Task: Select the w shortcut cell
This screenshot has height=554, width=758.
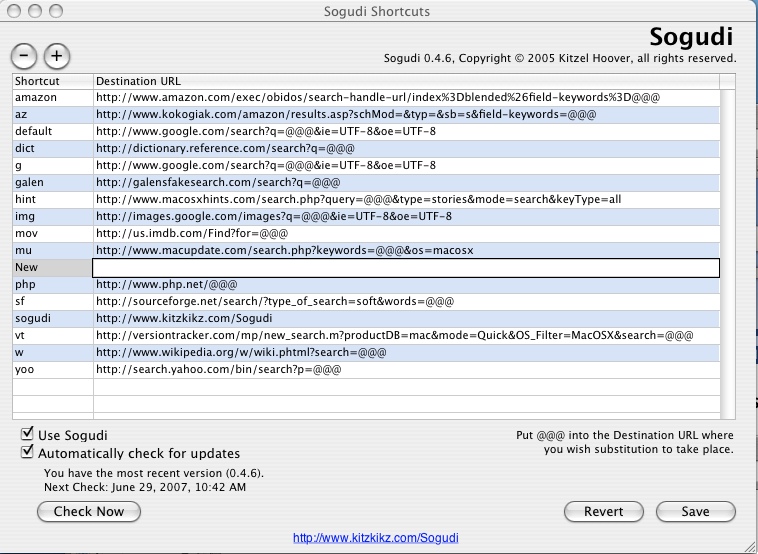Action: (x=53, y=352)
